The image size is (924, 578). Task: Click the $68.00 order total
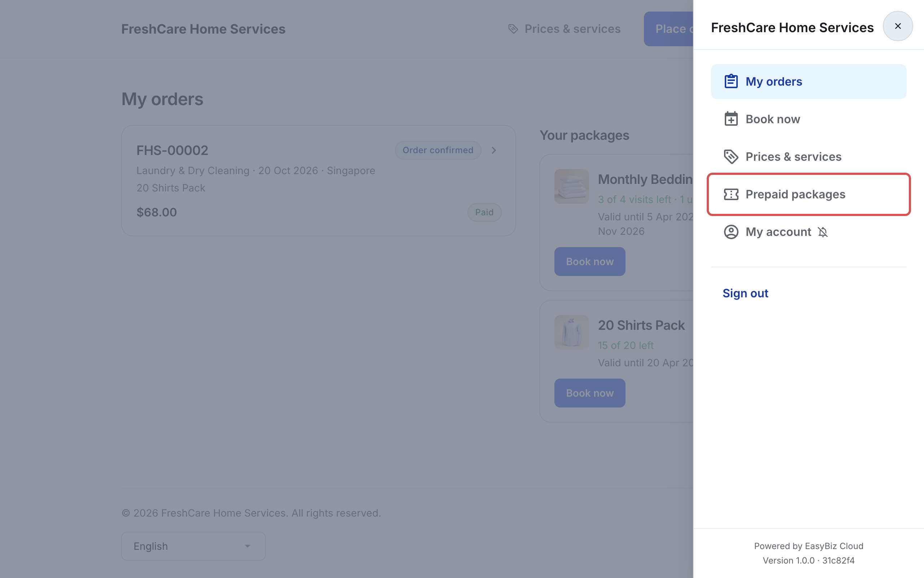[x=157, y=212]
